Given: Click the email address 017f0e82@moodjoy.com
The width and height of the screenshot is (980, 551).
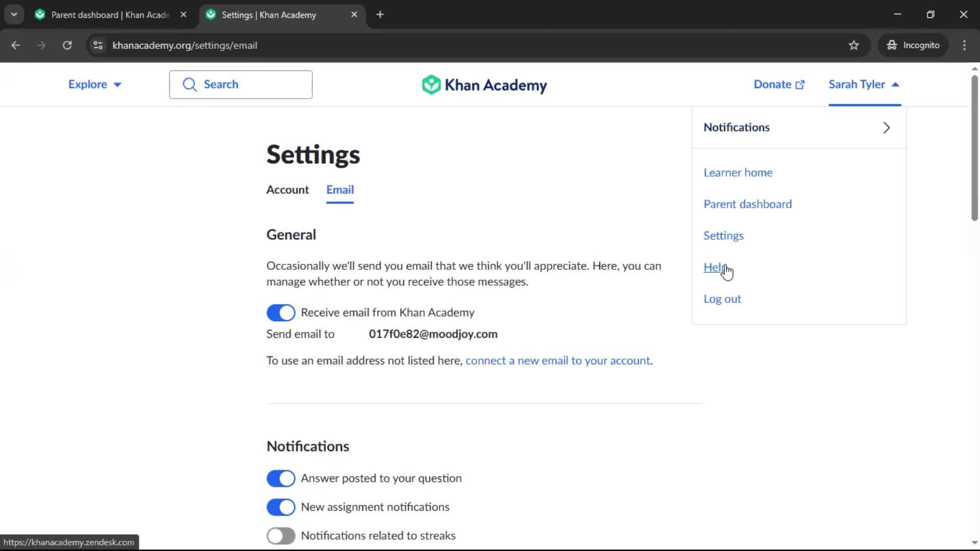Looking at the screenshot, I should [433, 334].
